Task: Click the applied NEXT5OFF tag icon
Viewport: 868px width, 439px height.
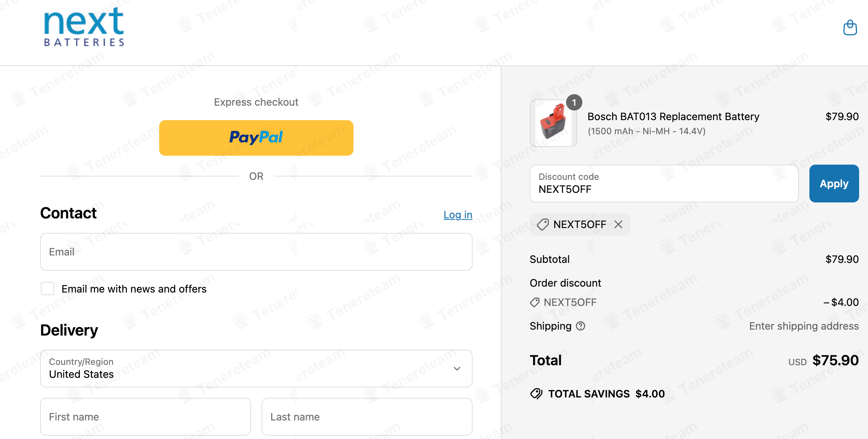Action: [543, 224]
